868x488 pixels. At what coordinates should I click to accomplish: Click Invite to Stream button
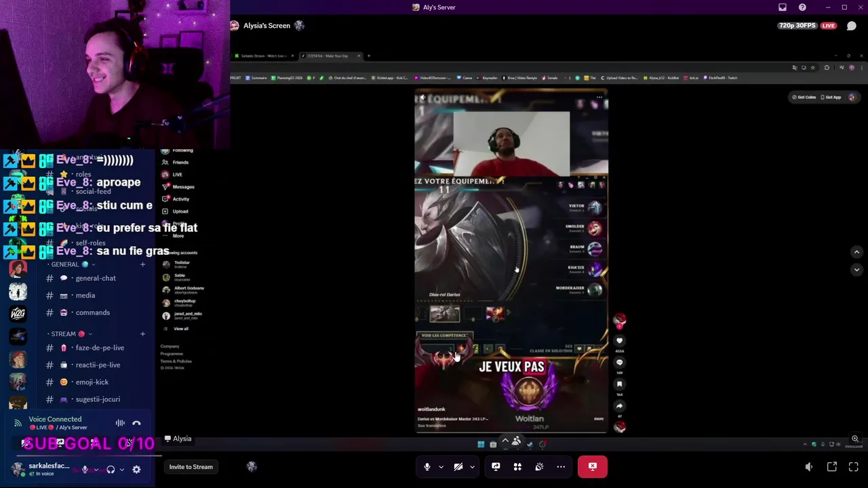click(x=191, y=467)
